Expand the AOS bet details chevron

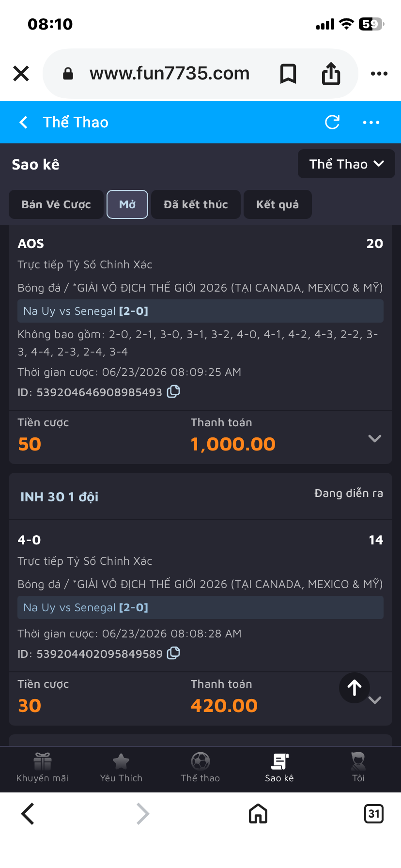pos(375,438)
